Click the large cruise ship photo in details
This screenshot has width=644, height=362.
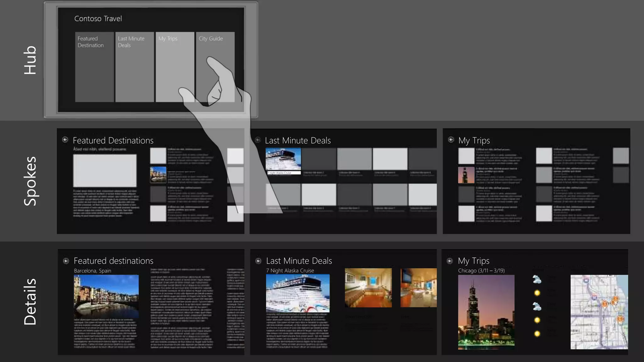[x=298, y=293]
